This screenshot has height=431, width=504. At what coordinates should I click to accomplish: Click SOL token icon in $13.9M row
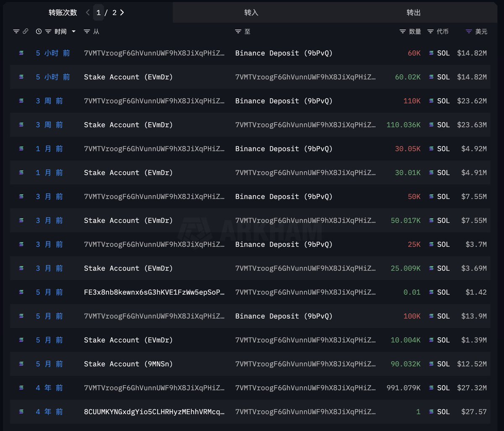[x=431, y=316]
